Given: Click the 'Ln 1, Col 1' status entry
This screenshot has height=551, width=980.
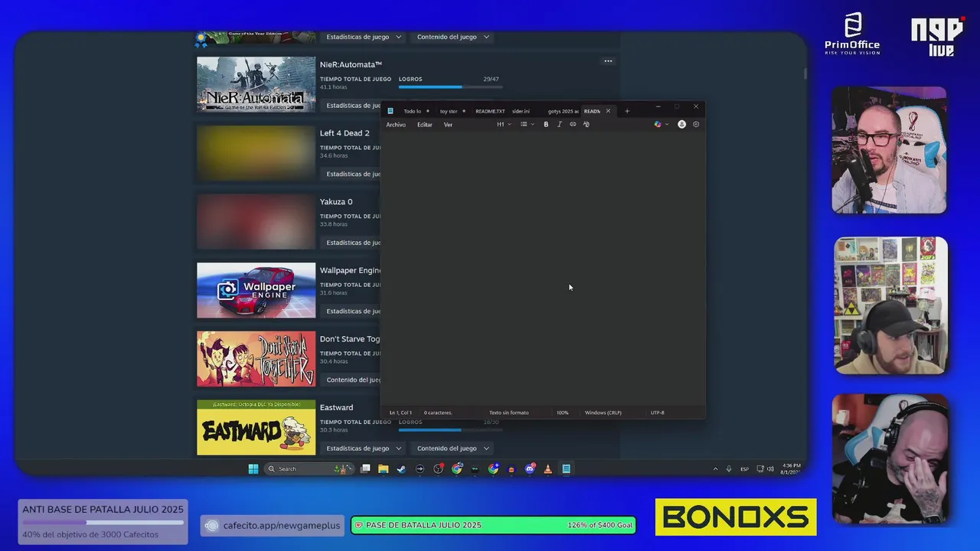Looking at the screenshot, I should click(400, 412).
